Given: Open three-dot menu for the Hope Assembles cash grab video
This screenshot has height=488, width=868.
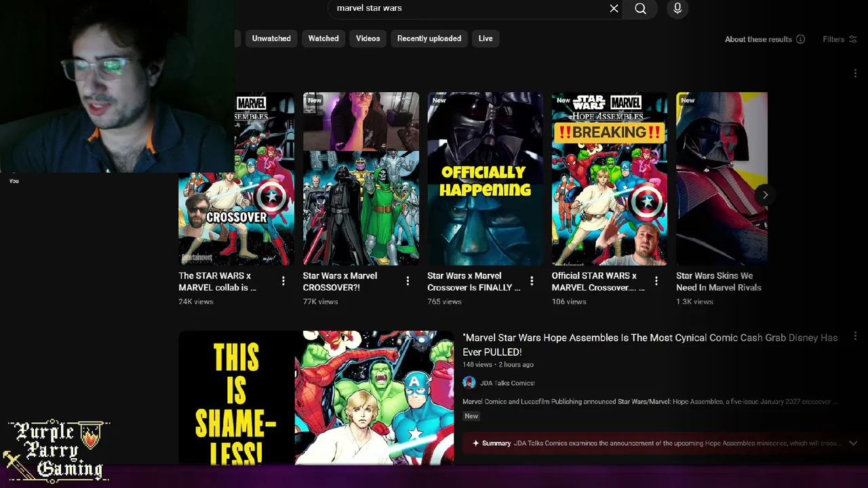Looking at the screenshot, I should [855, 336].
